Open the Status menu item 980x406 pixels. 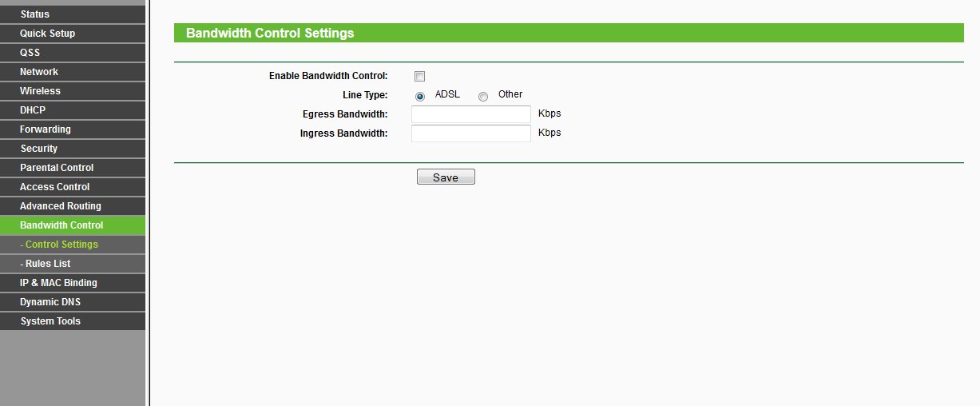35,14
